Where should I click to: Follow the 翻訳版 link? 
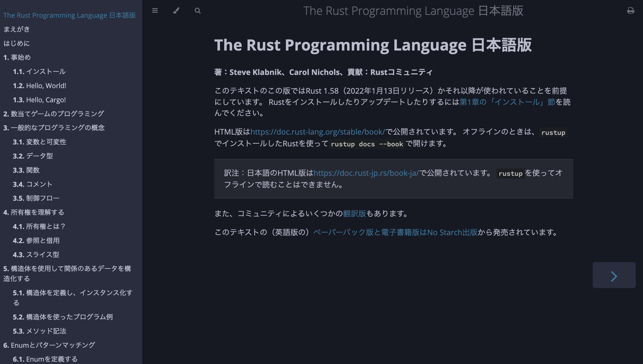354,214
